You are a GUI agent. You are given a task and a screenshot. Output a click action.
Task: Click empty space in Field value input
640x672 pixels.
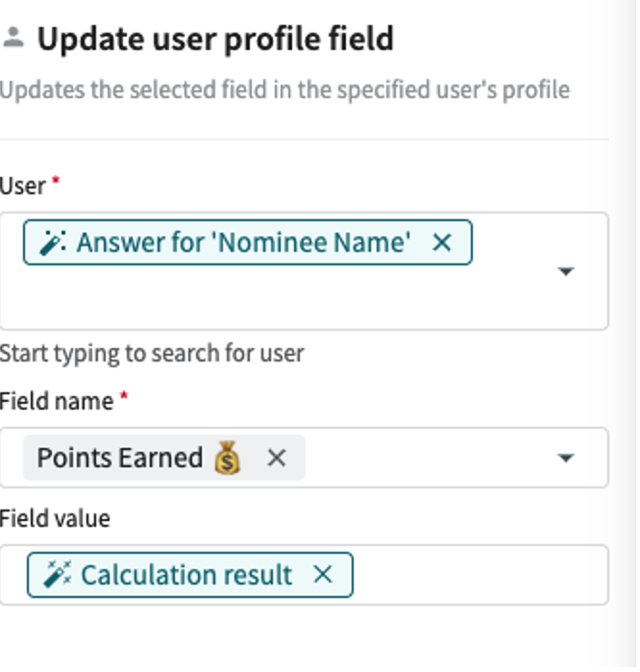[480, 576]
